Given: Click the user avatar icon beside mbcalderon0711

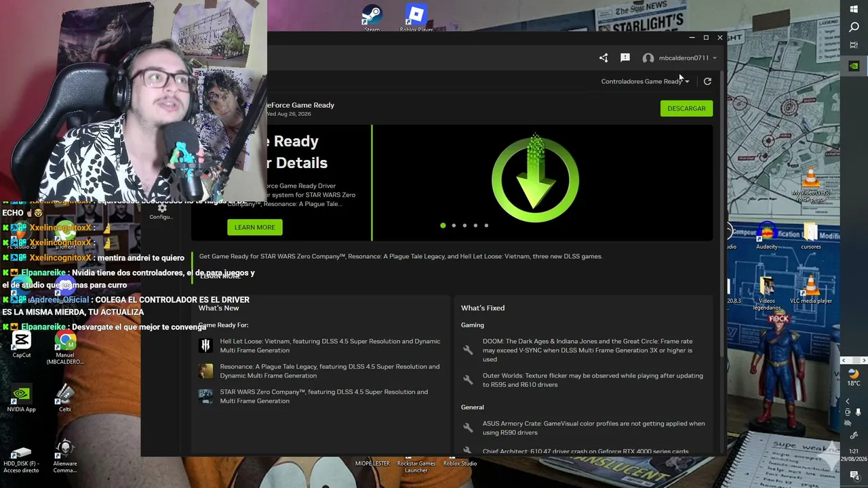Looking at the screenshot, I should [x=648, y=58].
